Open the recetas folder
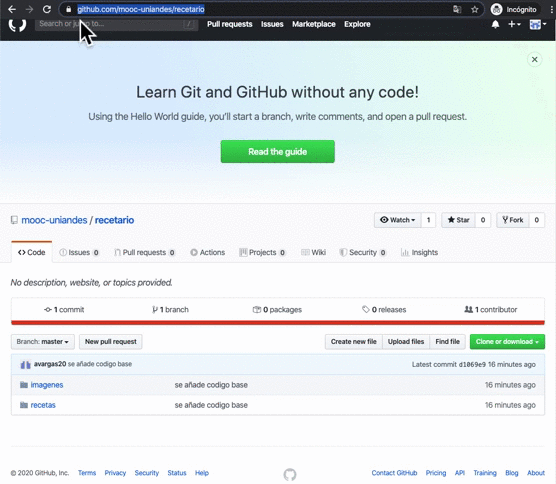Screen dimensions: 556x484 pos(43,405)
